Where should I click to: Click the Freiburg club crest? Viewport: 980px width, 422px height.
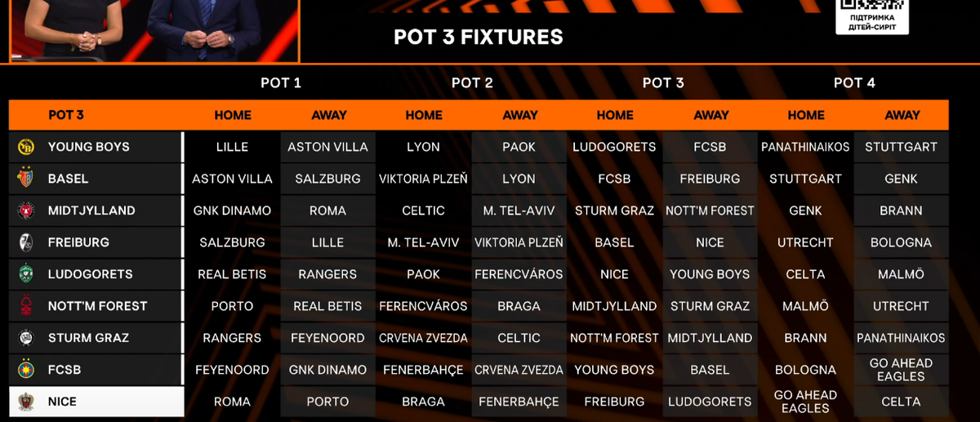point(25,242)
